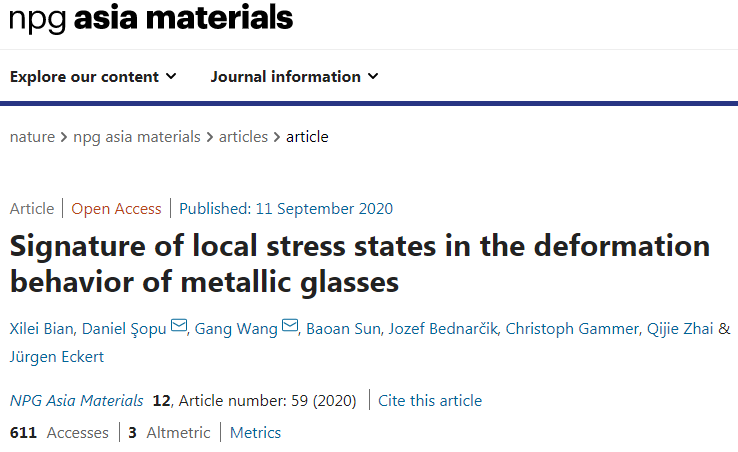
Task: Open the Explore our content menu
Action: coord(85,77)
